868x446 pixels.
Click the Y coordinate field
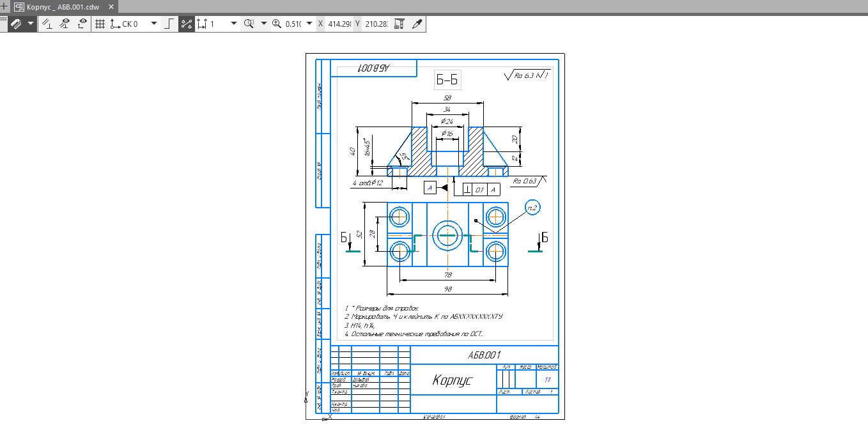376,24
